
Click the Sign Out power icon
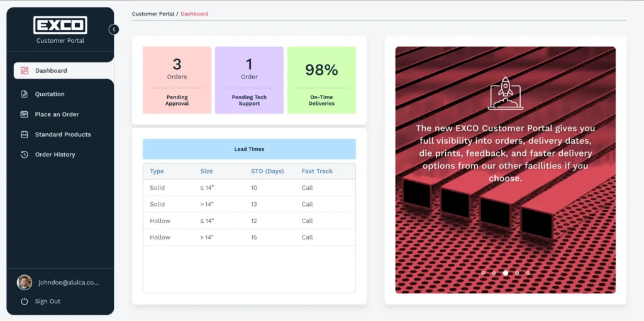point(25,302)
